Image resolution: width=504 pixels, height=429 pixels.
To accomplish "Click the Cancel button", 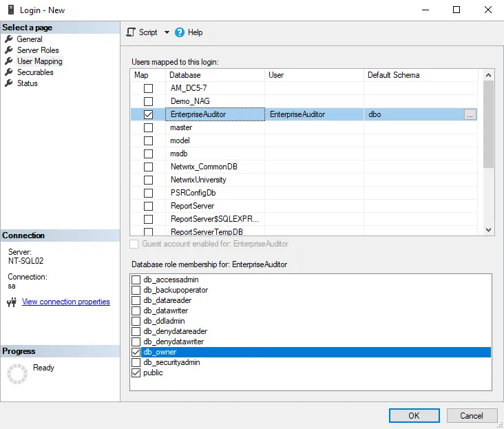I will pyautogui.click(x=472, y=415).
